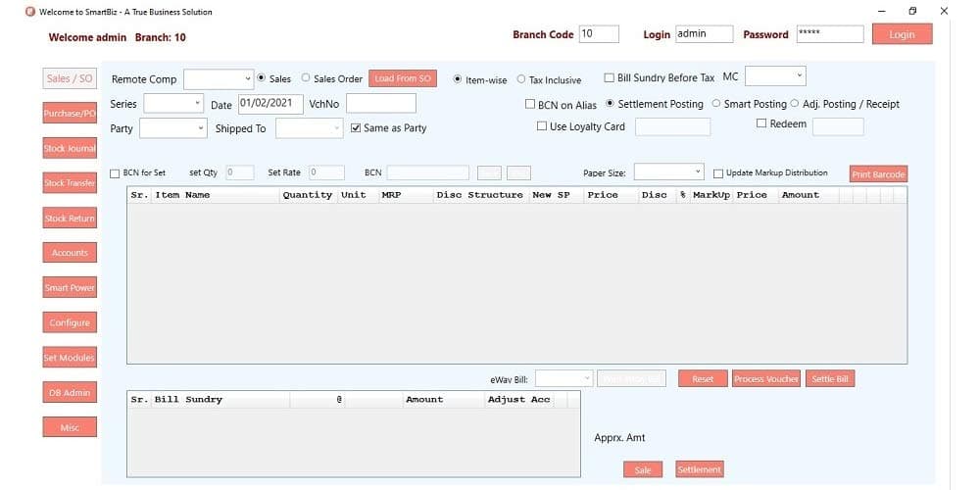Open the Stock Return module
This screenshot has height=490, width=980.
click(70, 219)
